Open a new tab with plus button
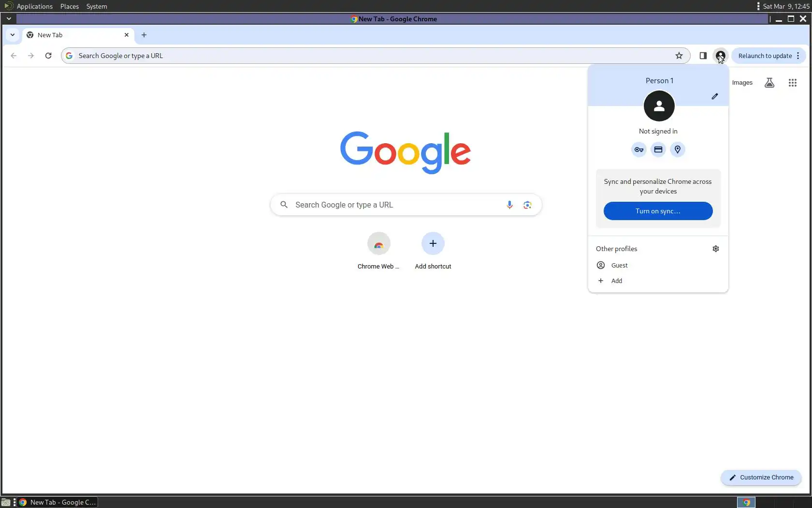Viewport: 812px width, 508px height. (144, 35)
